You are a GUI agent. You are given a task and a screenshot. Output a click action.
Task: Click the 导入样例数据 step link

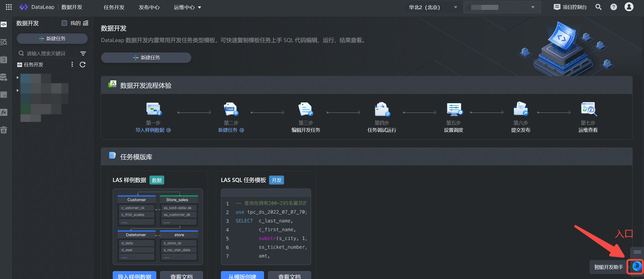coord(153,130)
